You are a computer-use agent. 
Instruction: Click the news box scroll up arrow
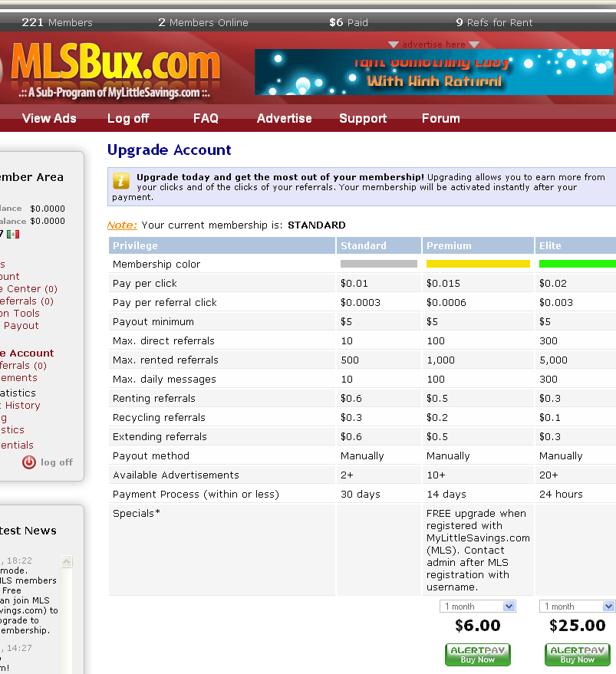click(66, 561)
